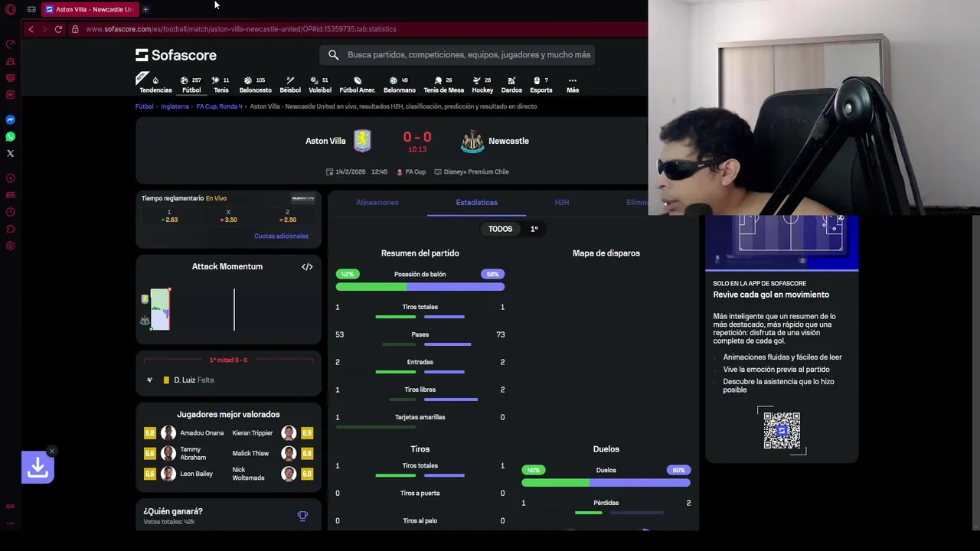Select the TODOS period filter
Viewport: 980px width, 551px height.
(500, 229)
